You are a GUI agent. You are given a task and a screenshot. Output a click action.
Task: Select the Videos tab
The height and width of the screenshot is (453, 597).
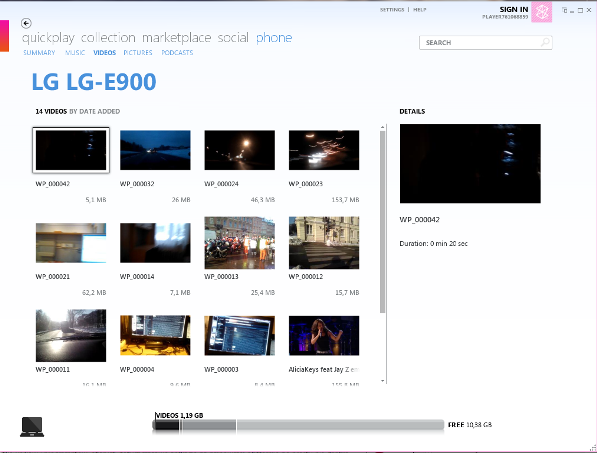click(x=104, y=53)
